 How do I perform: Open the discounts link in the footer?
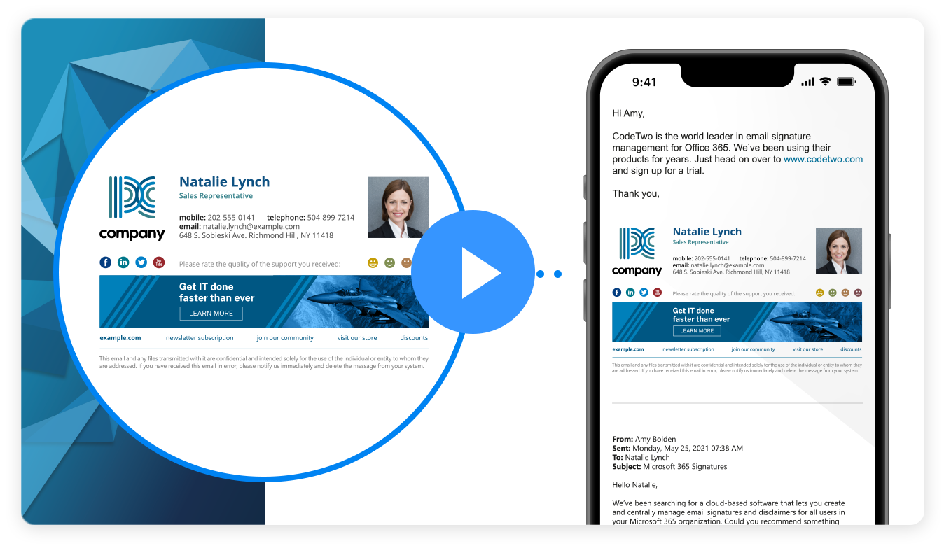click(414, 337)
